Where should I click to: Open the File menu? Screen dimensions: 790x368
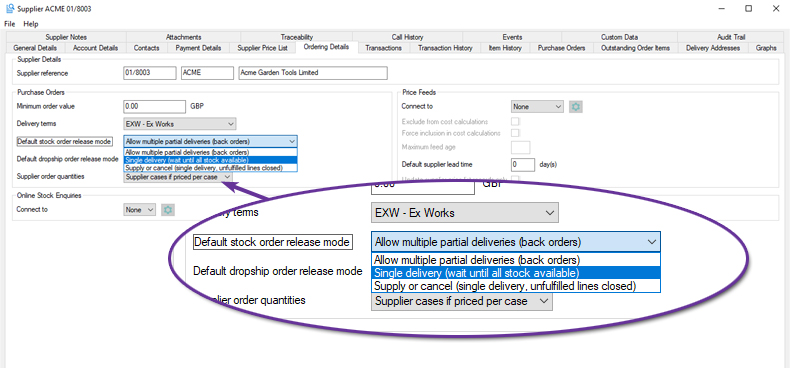pos(10,24)
